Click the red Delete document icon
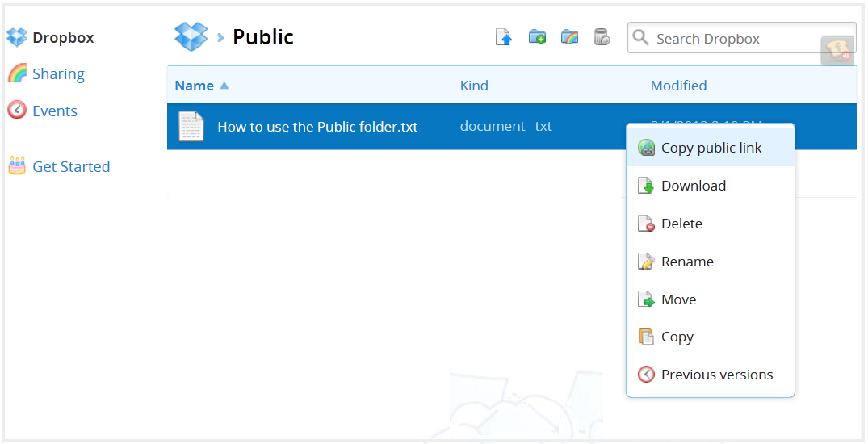Image resolution: width=868 pixels, height=444 pixels. click(646, 224)
